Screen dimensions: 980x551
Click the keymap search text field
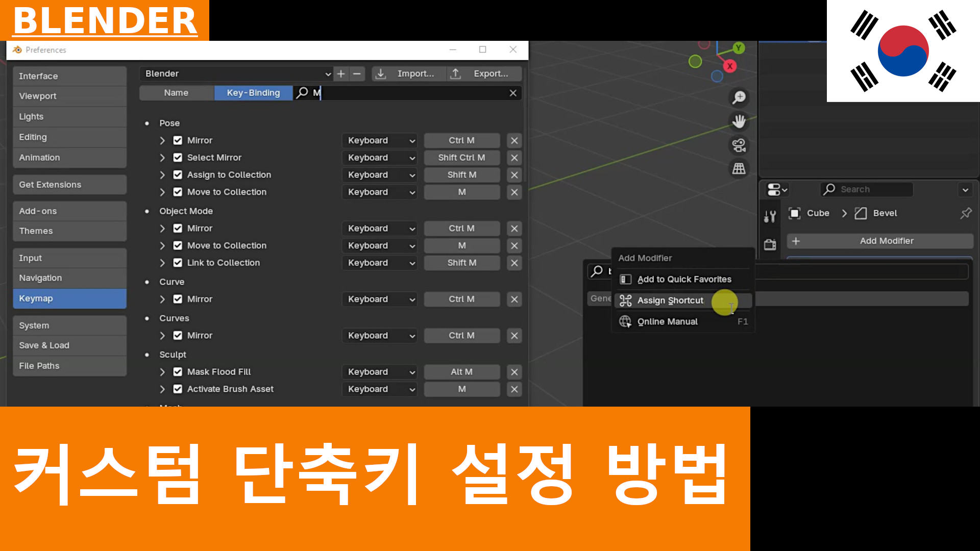pos(408,93)
